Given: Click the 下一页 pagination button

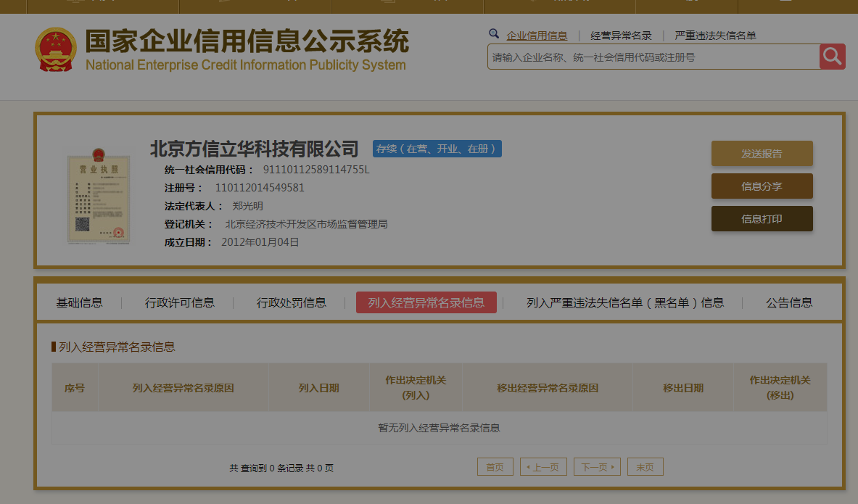Looking at the screenshot, I should [597, 467].
